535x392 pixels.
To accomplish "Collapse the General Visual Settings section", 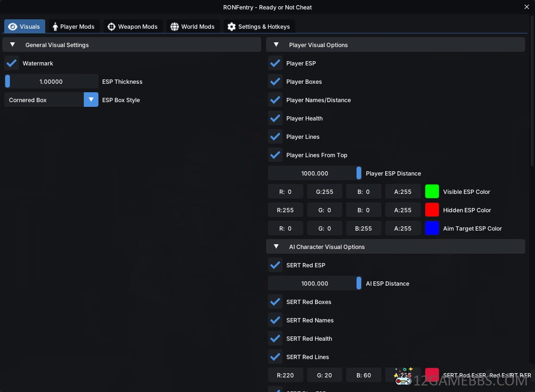I will pos(13,45).
